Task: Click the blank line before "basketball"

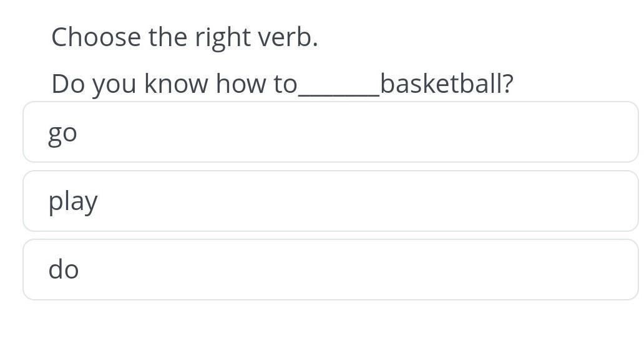Action: point(339,93)
